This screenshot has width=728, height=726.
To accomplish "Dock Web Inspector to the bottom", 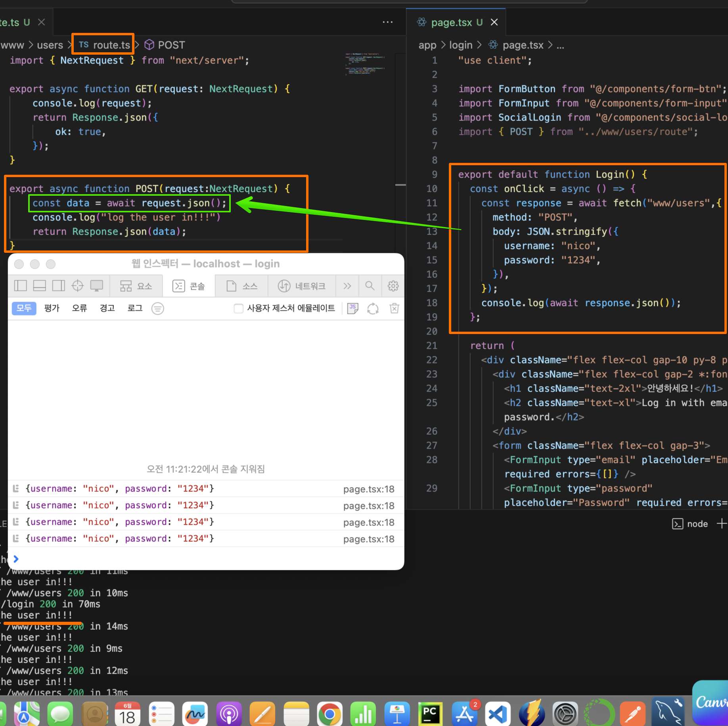I will click(39, 286).
